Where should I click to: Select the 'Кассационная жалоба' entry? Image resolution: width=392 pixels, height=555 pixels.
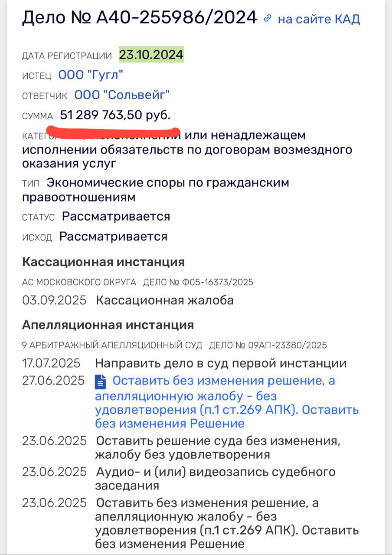tap(165, 300)
